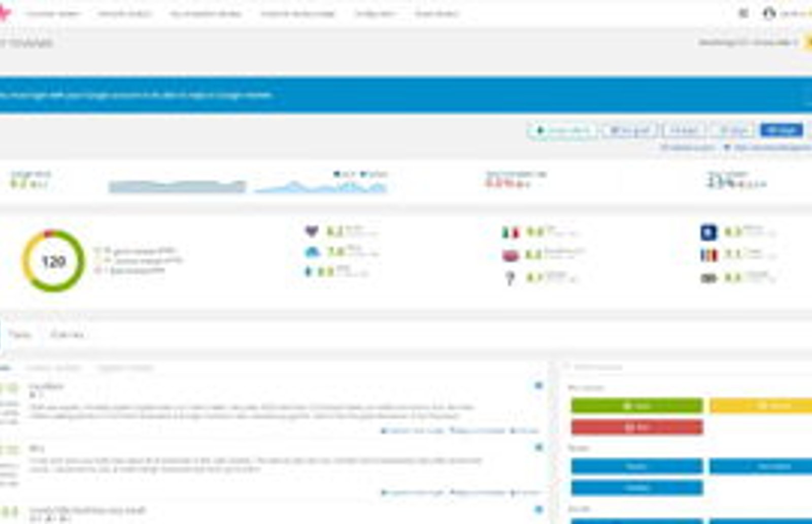The width and height of the screenshot is (812, 524).
Task: Apply the yellow filter button
Action: point(761,406)
